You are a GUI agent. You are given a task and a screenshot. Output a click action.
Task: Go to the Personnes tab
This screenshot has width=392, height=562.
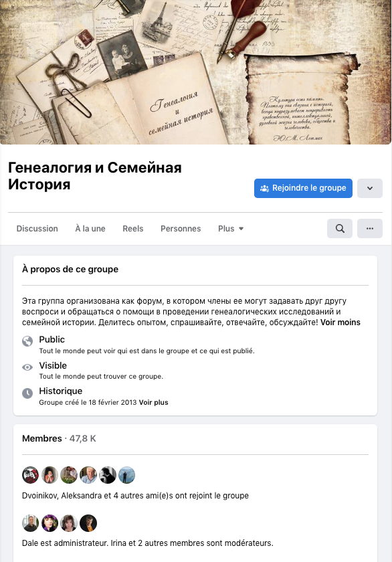click(181, 229)
